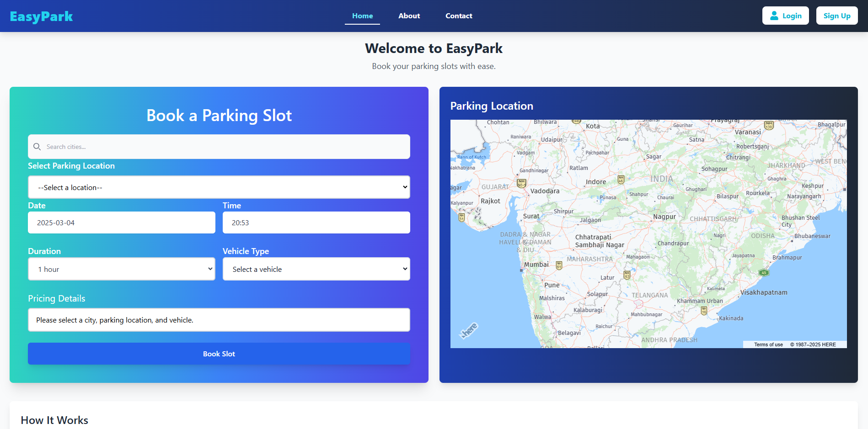This screenshot has width=868, height=429.
Task: Click the How It Works heading
Action: click(54, 420)
